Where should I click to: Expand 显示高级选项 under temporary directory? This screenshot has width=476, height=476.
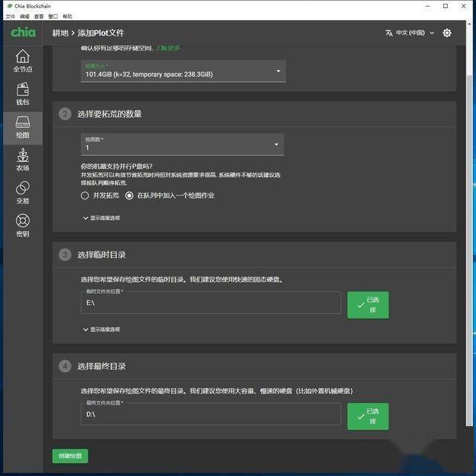[102, 329]
